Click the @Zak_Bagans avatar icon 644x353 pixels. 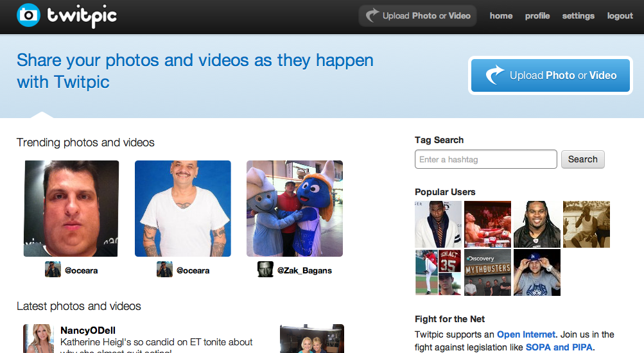[265, 270]
